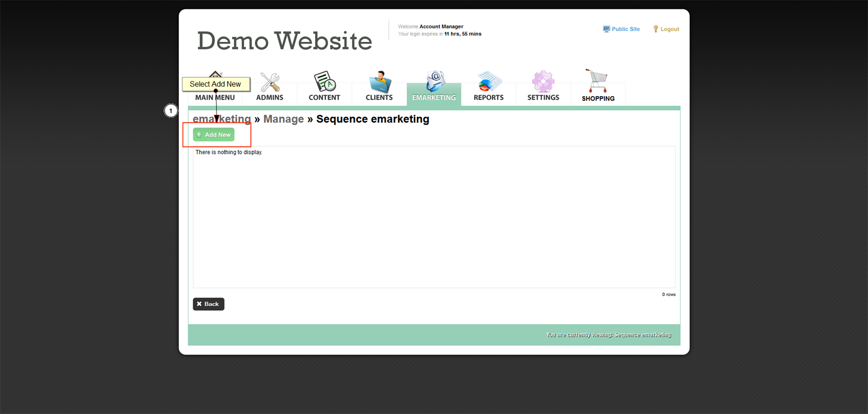
Task: Select the CLIENTS tab label
Action: [x=379, y=98]
